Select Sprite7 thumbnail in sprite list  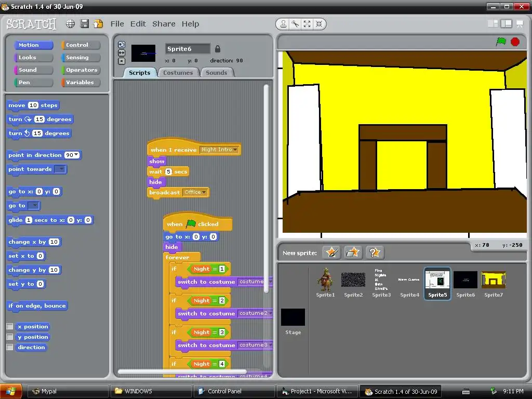pos(494,283)
